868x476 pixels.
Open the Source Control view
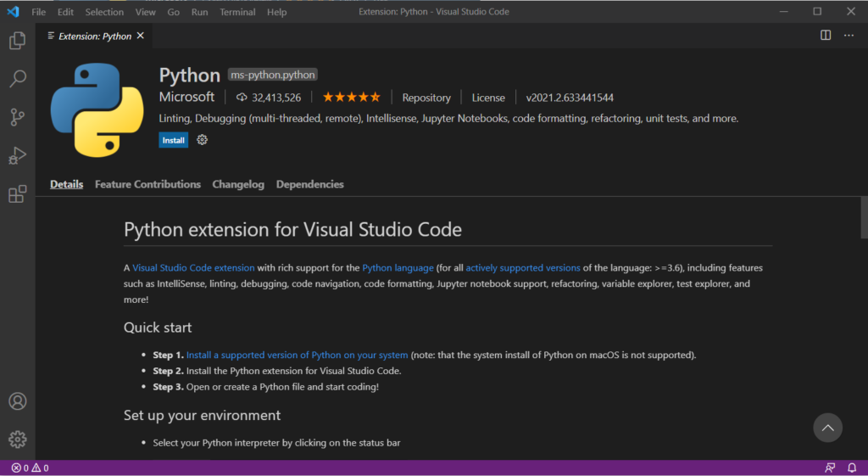17,117
